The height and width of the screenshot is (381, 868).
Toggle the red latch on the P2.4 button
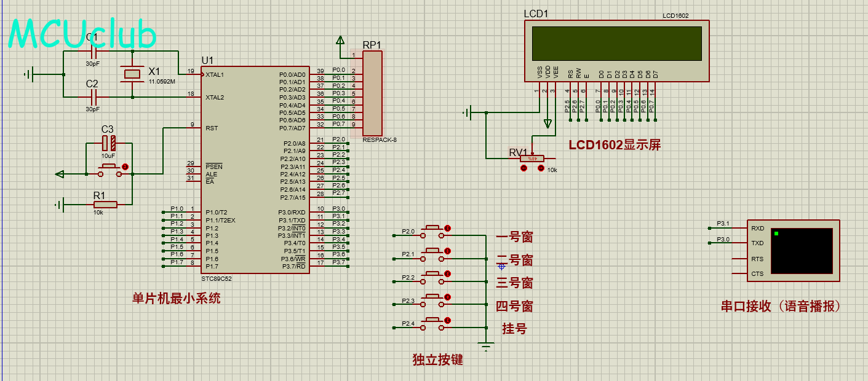(x=448, y=320)
